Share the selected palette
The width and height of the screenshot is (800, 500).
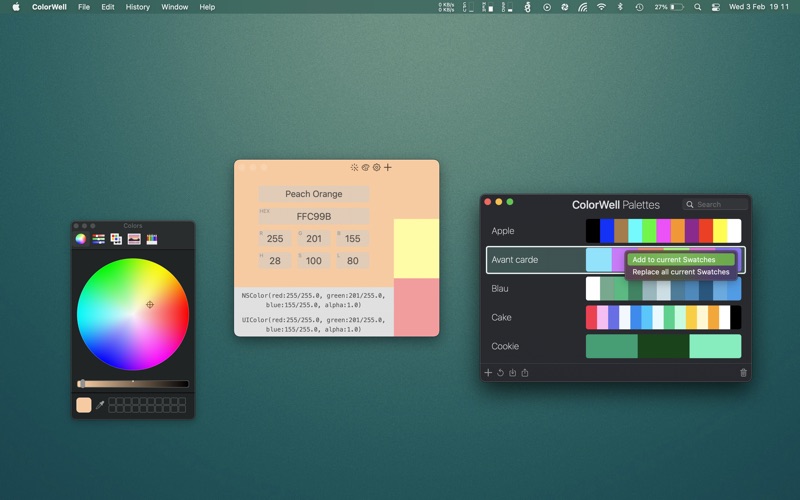pyautogui.click(x=525, y=373)
